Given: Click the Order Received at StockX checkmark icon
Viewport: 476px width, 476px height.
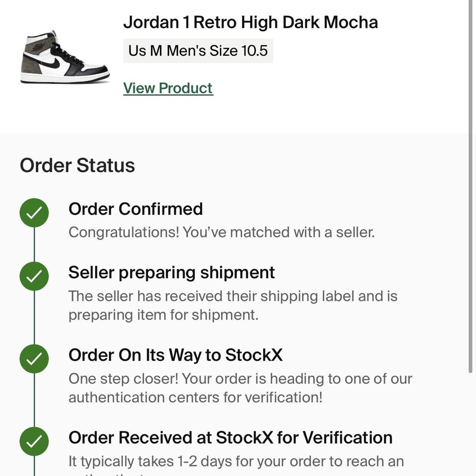Looking at the screenshot, I should (34, 441).
